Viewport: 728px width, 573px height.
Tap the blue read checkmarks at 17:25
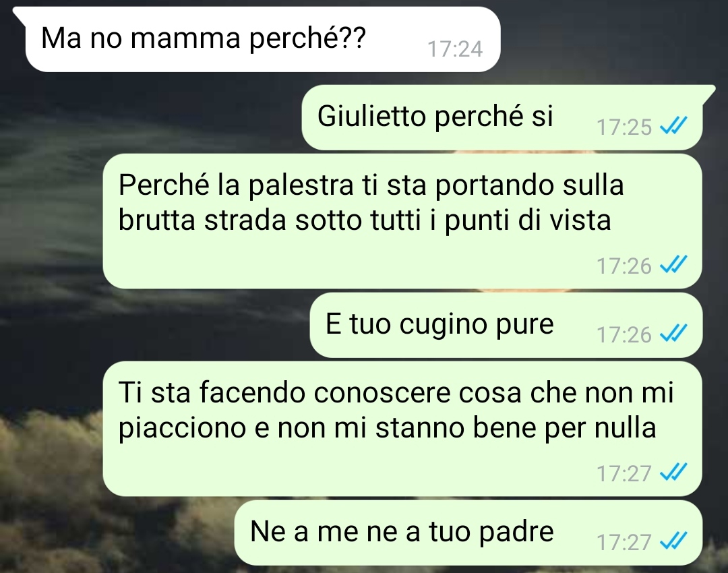click(x=673, y=125)
